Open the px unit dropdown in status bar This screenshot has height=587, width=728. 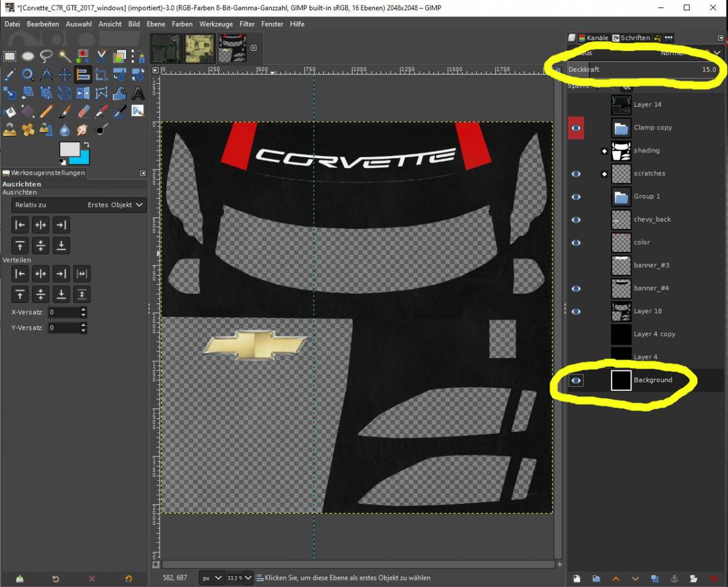[211, 578]
